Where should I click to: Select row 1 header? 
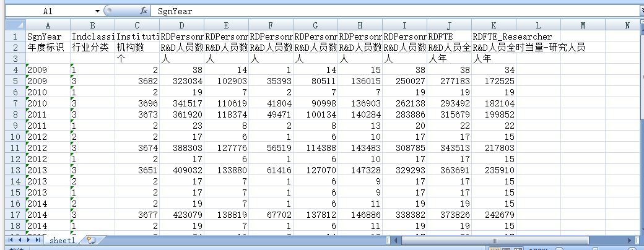[15, 37]
